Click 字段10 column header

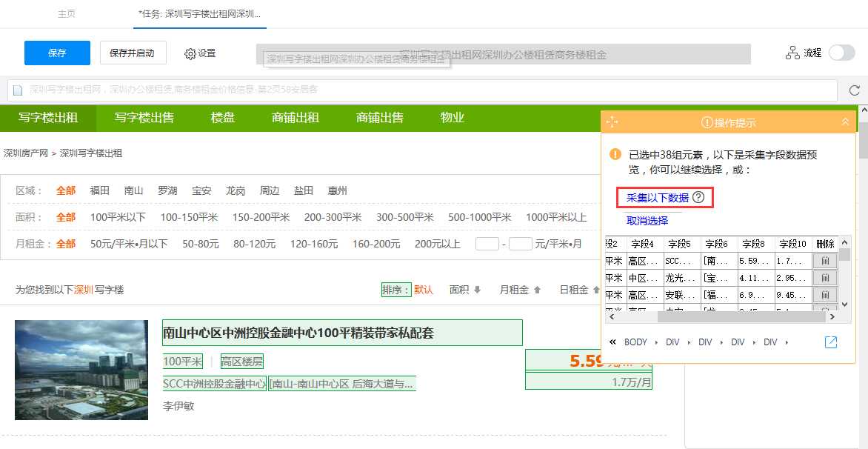tap(791, 244)
